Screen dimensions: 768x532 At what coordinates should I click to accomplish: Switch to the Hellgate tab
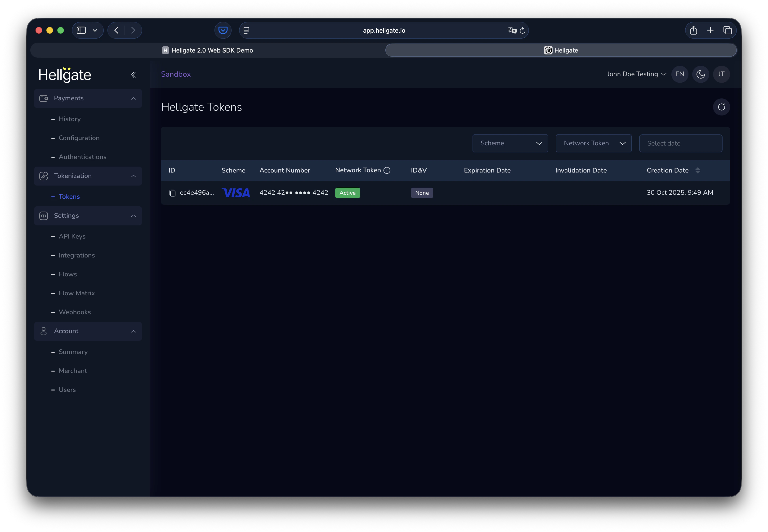coord(561,50)
